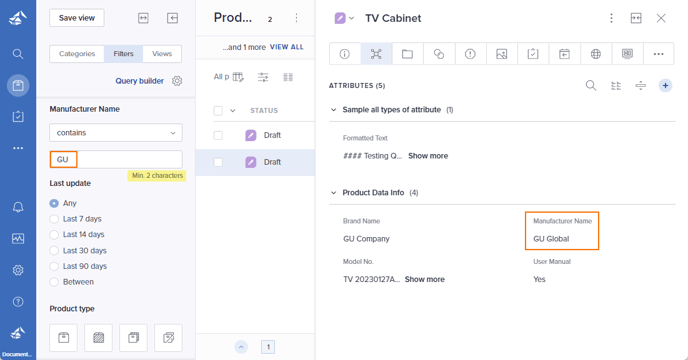Open the calendar tab in detail panel
Viewport: 688px width, 360px height.
(x=564, y=54)
